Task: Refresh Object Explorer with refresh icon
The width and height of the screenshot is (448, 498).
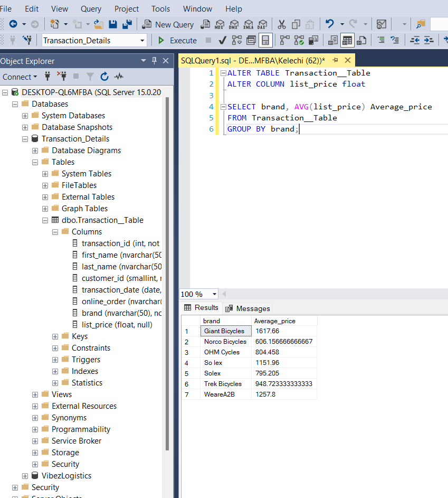Action: [x=104, y=77]
